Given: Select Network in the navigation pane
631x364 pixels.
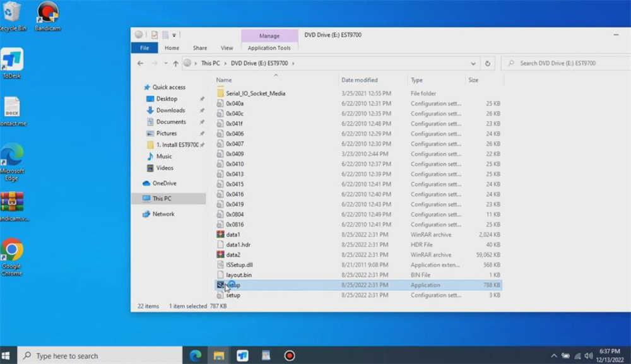Looking at the screenshot, I should click(x=163, y=214).
